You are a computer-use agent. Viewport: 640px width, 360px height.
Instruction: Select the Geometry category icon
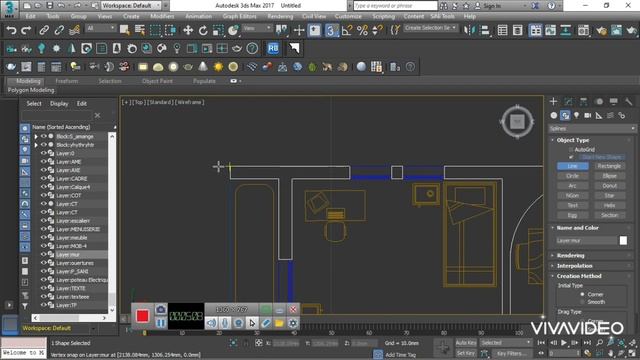(x=553, y=116)
